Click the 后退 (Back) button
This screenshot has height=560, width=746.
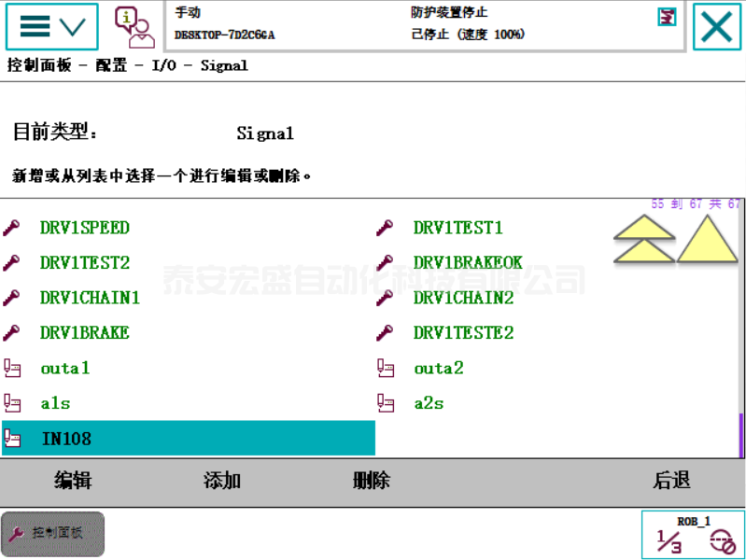(671, 481)
